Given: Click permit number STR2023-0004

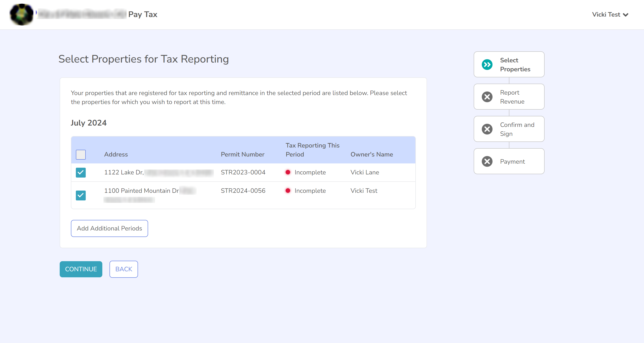Looking at the screenshot, I should pyautogui.click(x=243, y=172).
